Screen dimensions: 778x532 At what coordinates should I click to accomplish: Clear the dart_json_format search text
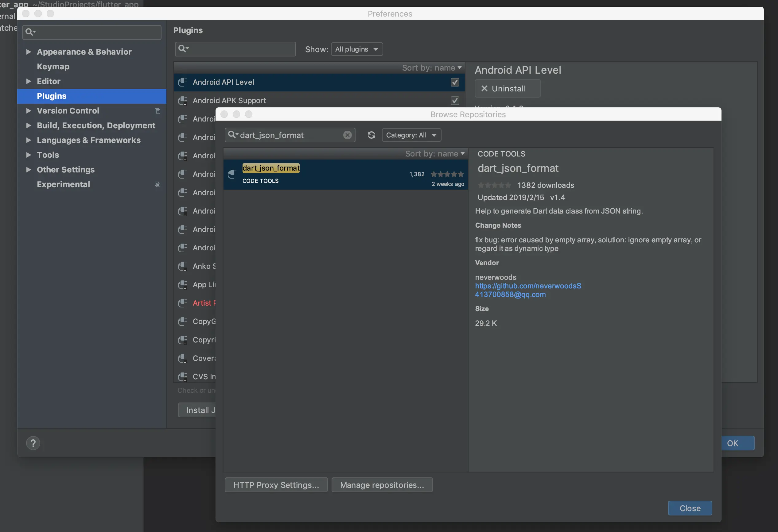(x=347, y=135)
